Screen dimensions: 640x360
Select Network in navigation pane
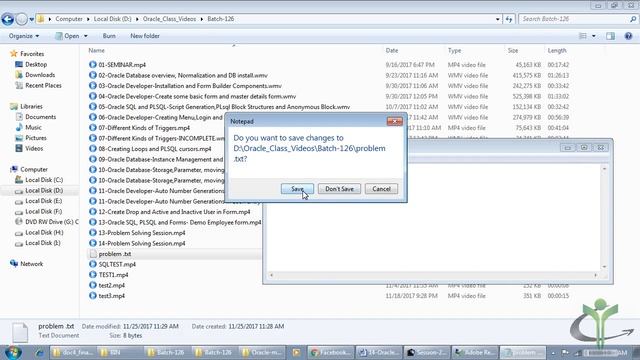coord(31,264)
